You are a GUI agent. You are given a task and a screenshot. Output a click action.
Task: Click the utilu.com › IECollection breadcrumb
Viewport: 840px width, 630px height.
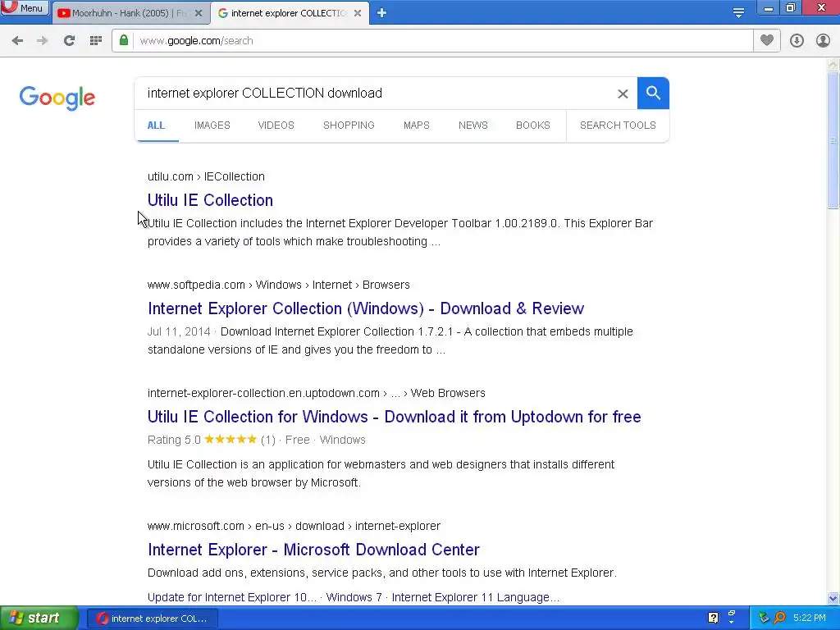point(206,176)
